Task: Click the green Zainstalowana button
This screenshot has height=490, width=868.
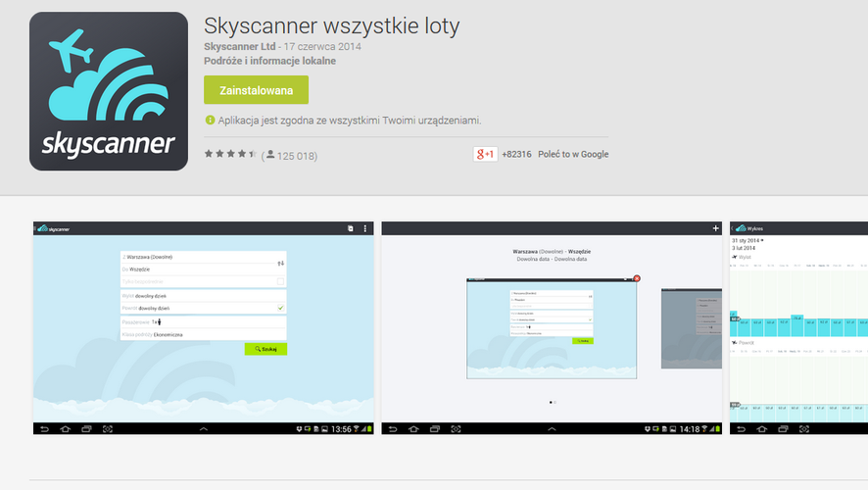Action: pos(257,90)
